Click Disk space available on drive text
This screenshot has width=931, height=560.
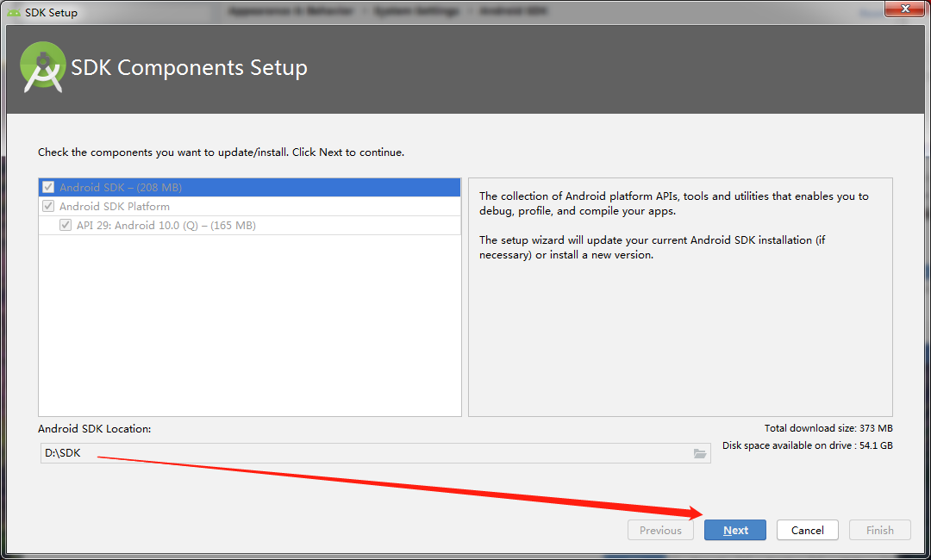coord(808,445)
